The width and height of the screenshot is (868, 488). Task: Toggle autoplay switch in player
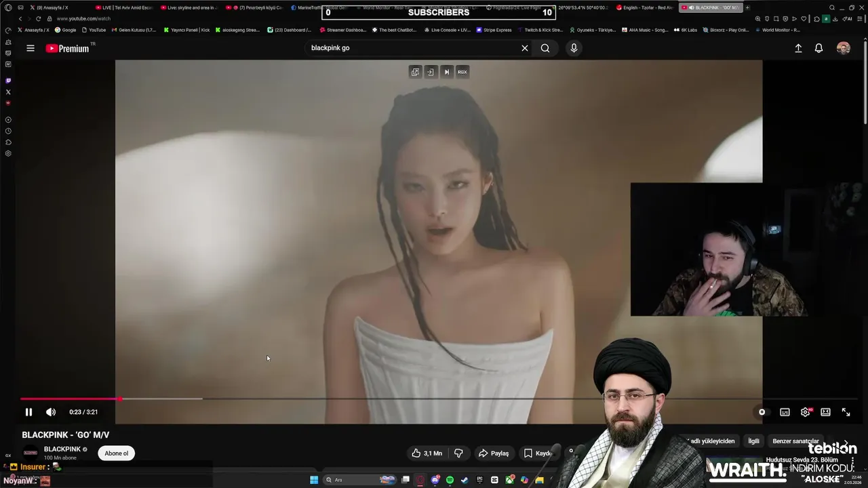click(762, 412)
